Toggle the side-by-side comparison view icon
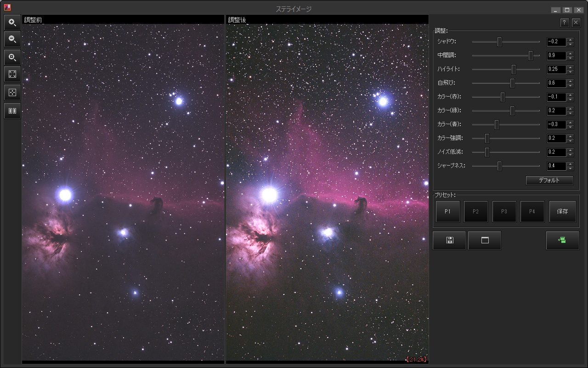 (12, 111)
